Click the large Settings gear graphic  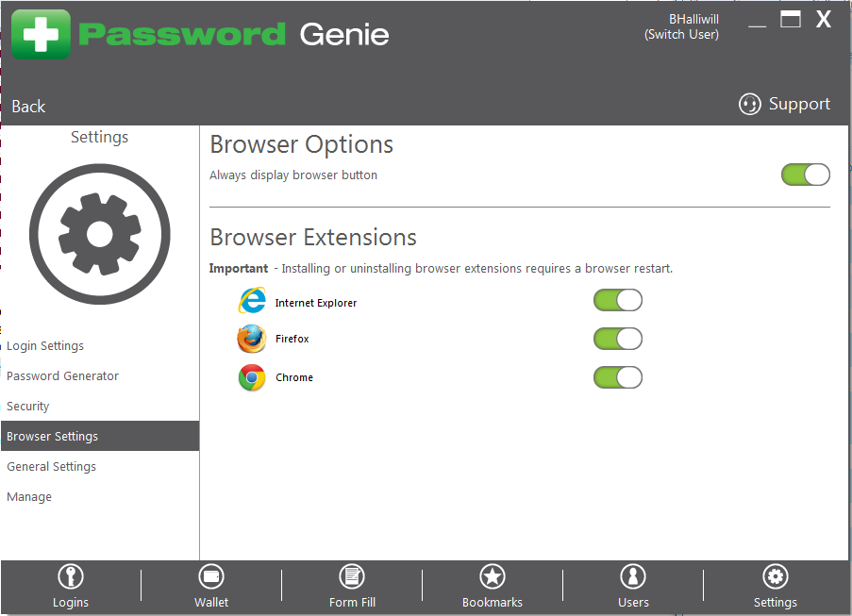pyautogui.click(x=100, y=234)
